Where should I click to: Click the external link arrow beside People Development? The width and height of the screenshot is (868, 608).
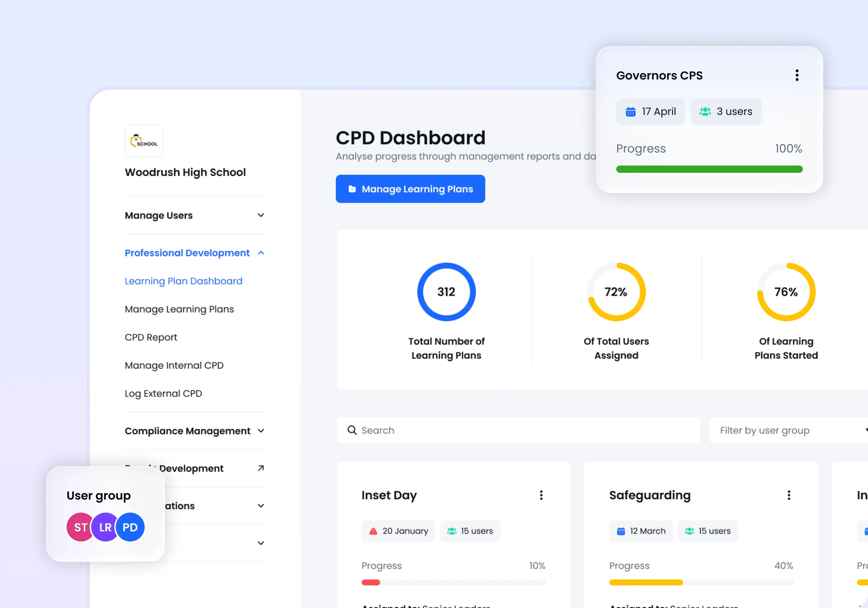(x=260, y=468)
